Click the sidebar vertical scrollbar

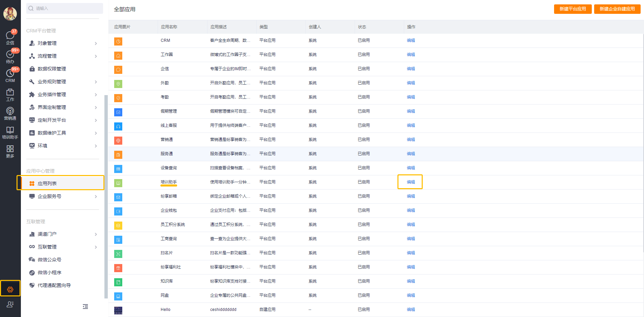(x=106, y=196)
